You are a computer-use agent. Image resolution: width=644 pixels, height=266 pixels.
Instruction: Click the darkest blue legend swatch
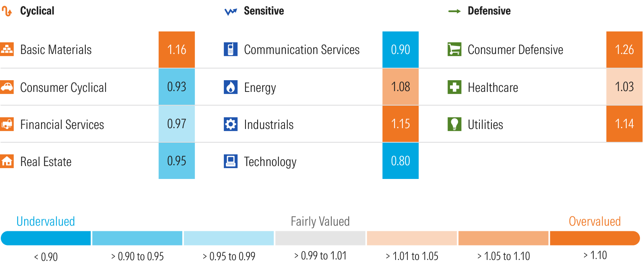click(x=46, y=238)
